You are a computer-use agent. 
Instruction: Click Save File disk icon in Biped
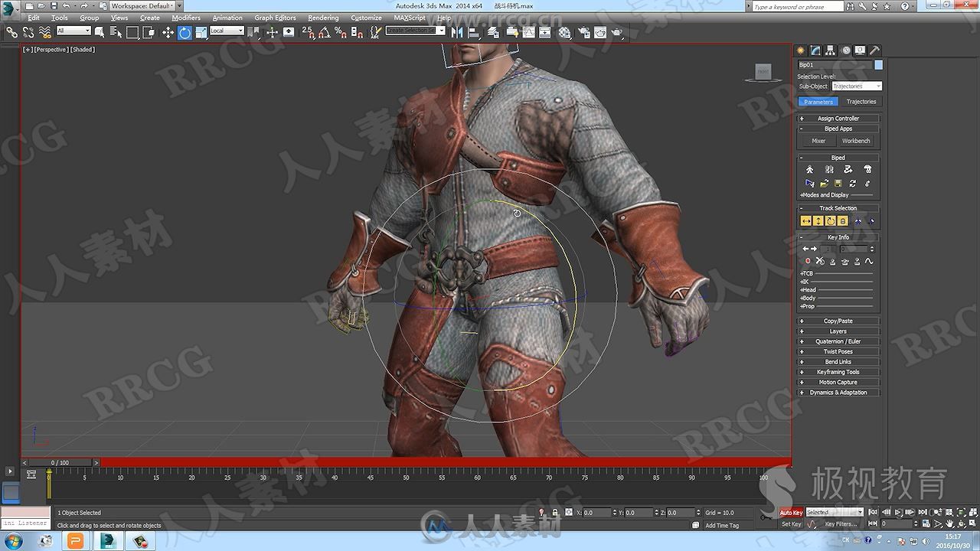pos(838,184)
